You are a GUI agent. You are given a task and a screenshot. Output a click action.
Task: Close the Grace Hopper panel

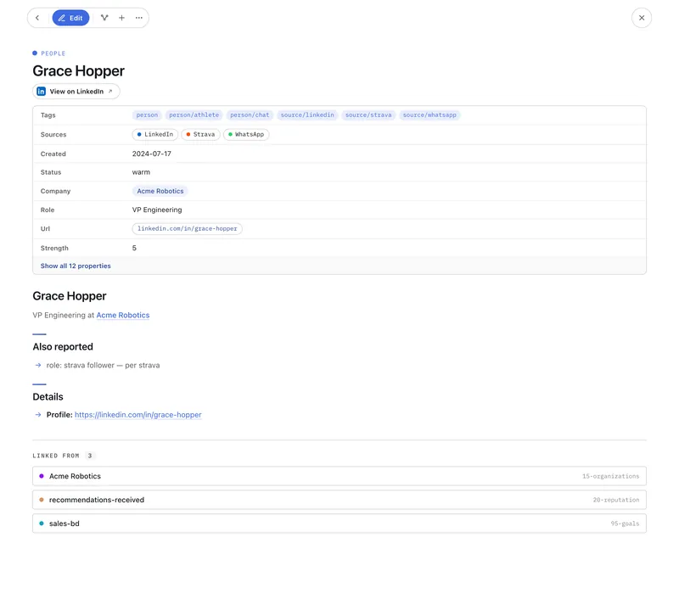click(x=642, y=18)
